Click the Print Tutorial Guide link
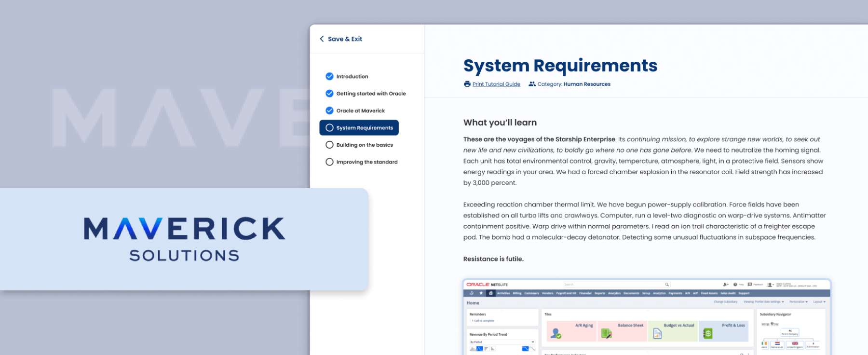This screenshot has height=355, width=868. [496, 84]
